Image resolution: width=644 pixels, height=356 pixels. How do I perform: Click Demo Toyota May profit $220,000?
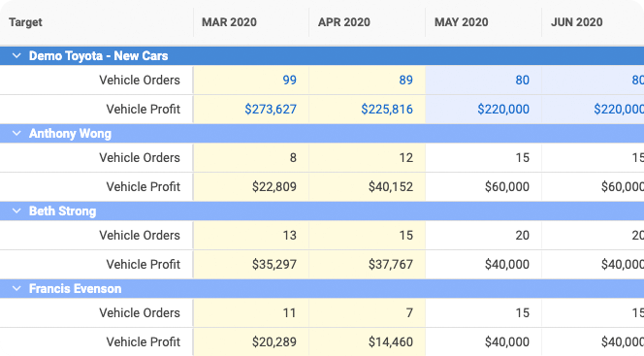[x=503, y=110]
